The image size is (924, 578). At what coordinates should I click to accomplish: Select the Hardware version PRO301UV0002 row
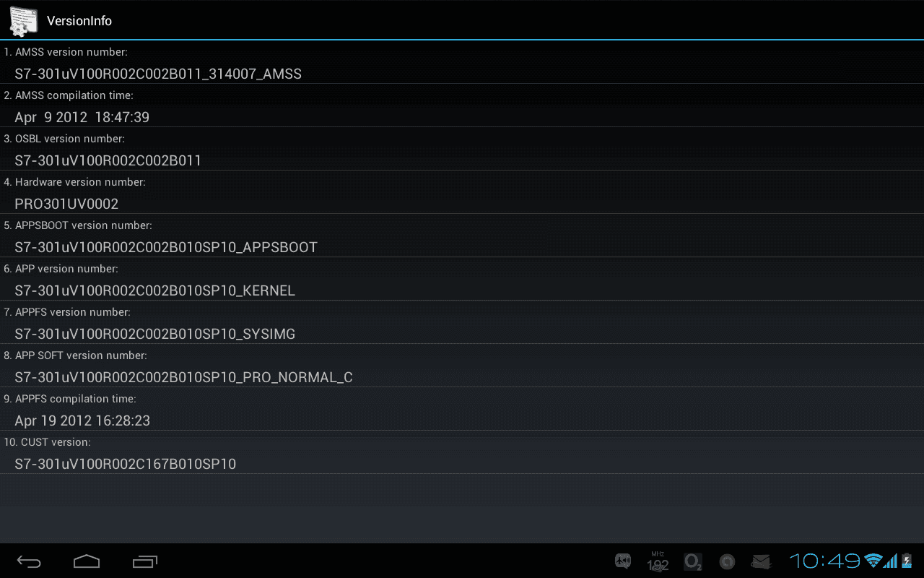click(x=462, y=192)
